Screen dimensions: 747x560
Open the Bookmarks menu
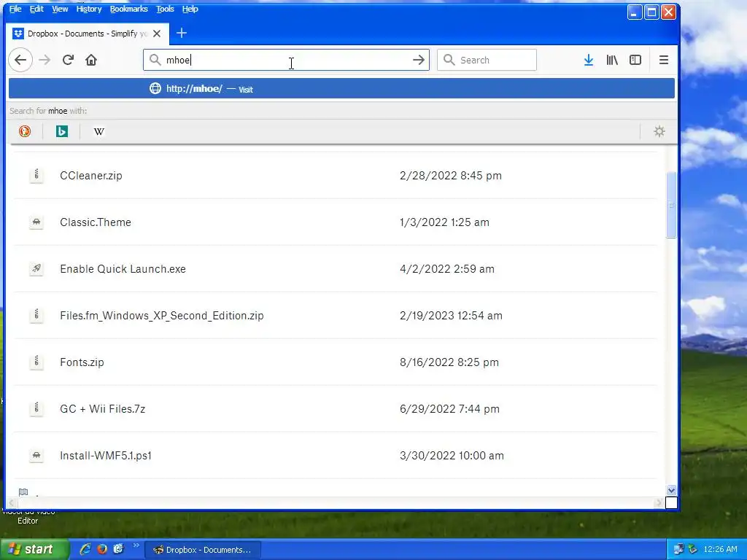point(128,9)
